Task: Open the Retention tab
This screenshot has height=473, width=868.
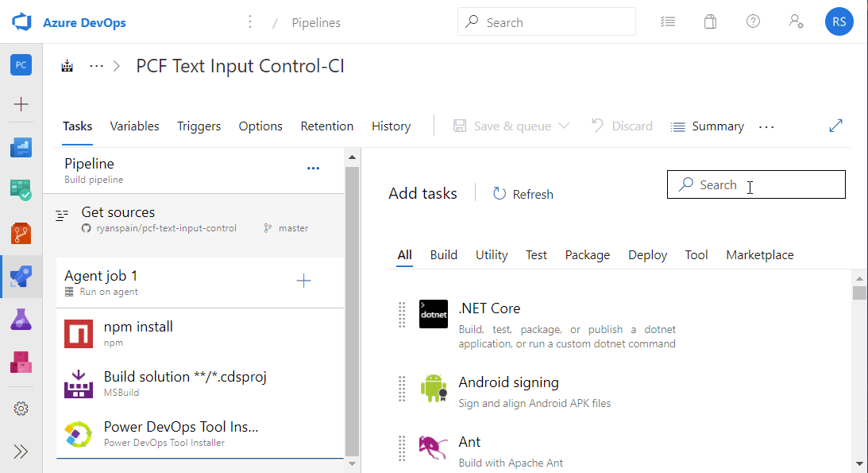Action: pyautogui.click(x=326, y=126)
